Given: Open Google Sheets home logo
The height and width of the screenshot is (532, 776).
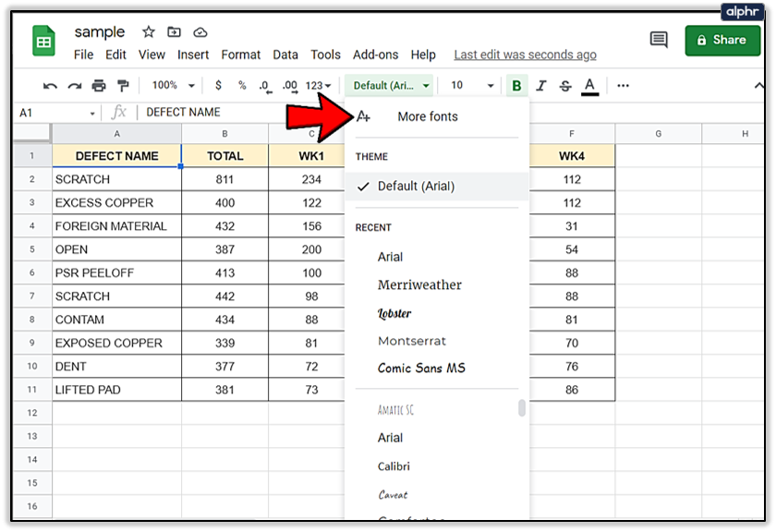Looking at the screenshot, I should (x=44, y=42).
